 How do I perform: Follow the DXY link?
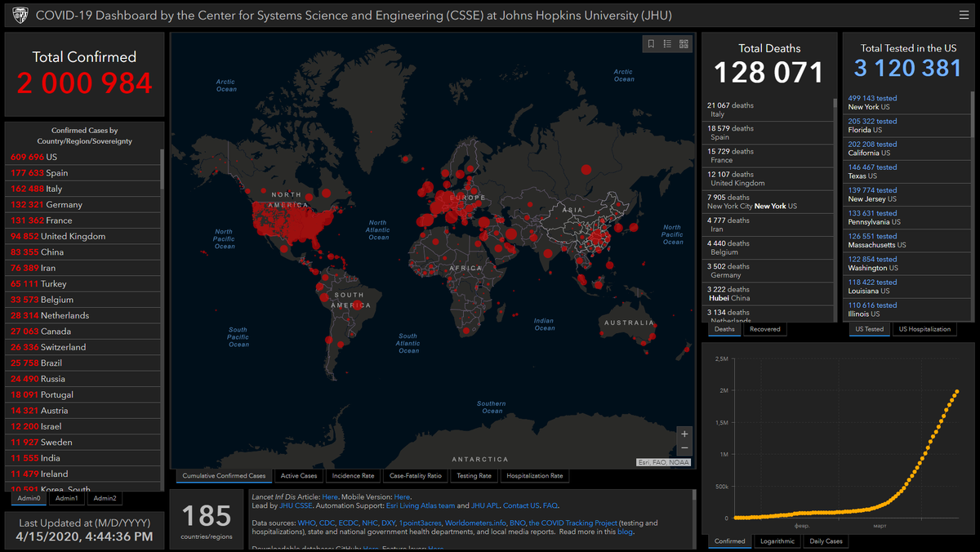coord(389,523)
